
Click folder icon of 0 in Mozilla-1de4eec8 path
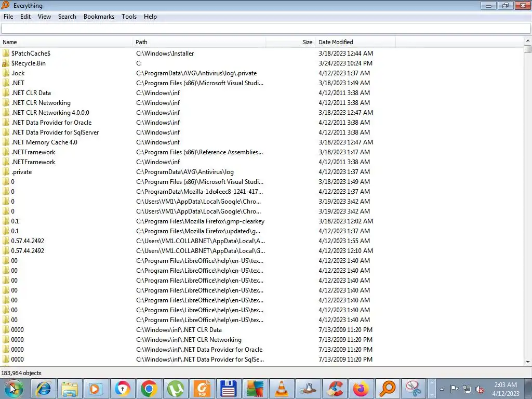[6, 191]
